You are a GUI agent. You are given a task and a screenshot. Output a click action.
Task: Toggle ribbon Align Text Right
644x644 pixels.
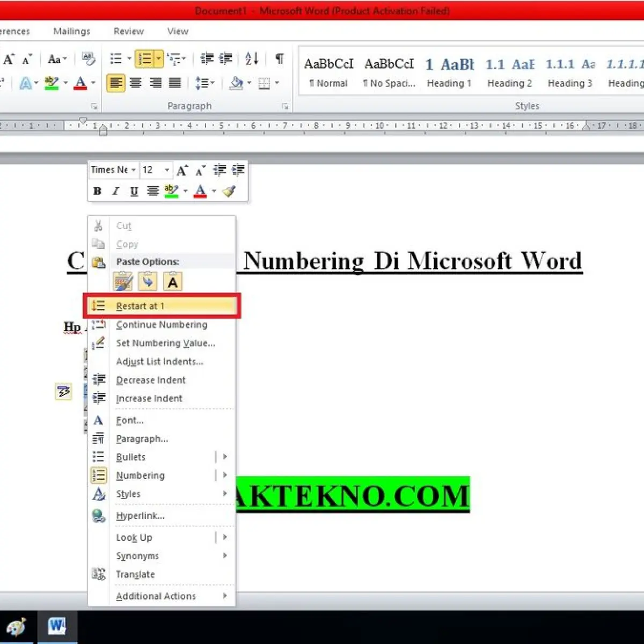(x=156, y=83)
